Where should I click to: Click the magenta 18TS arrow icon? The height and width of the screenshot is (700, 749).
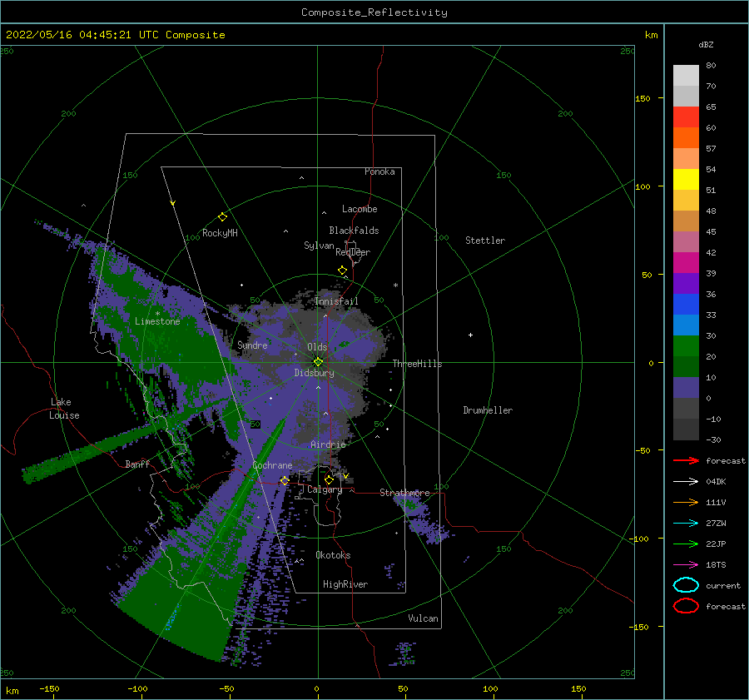tap(686, 565)
